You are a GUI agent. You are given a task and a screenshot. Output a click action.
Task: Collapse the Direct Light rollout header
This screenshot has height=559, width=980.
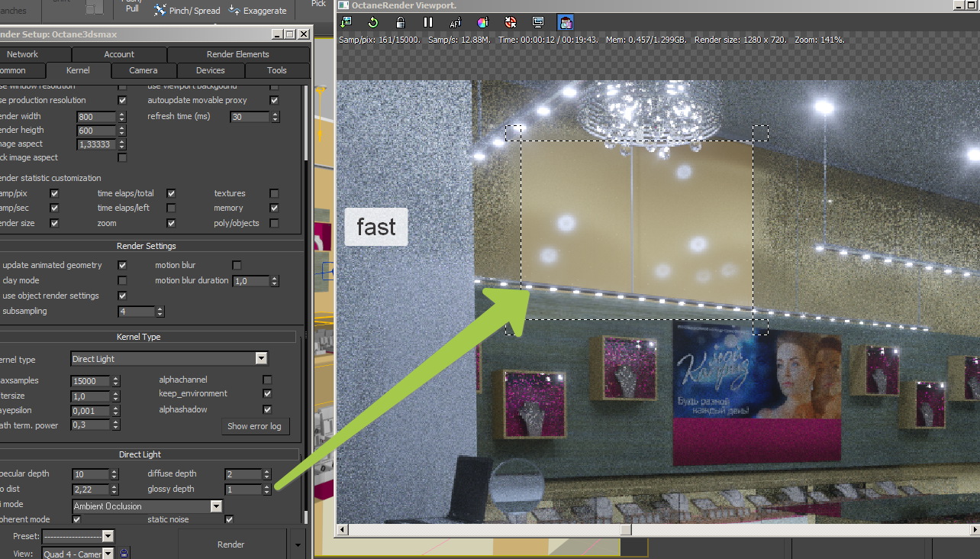(x=147, y=454)
